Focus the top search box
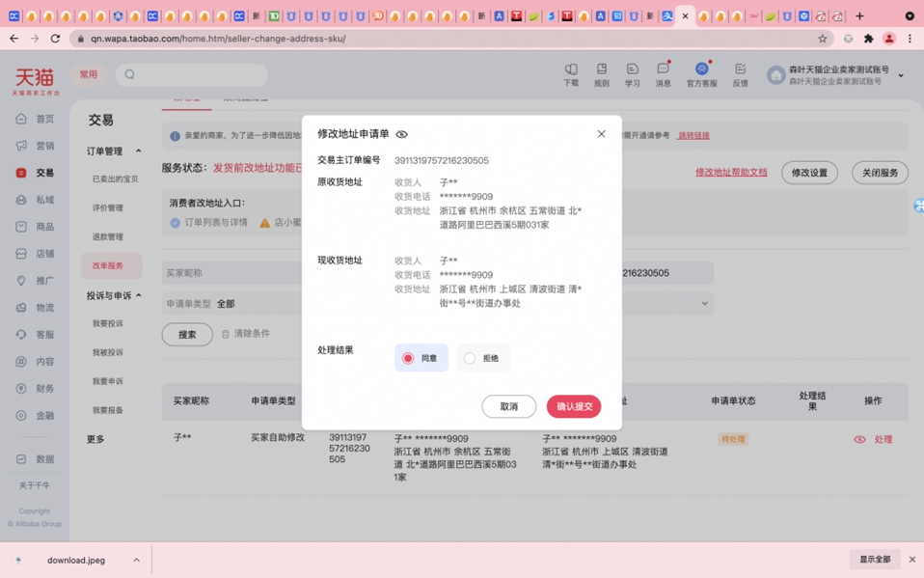The width and height of the screenshot is (924, 578). point(192,74)
